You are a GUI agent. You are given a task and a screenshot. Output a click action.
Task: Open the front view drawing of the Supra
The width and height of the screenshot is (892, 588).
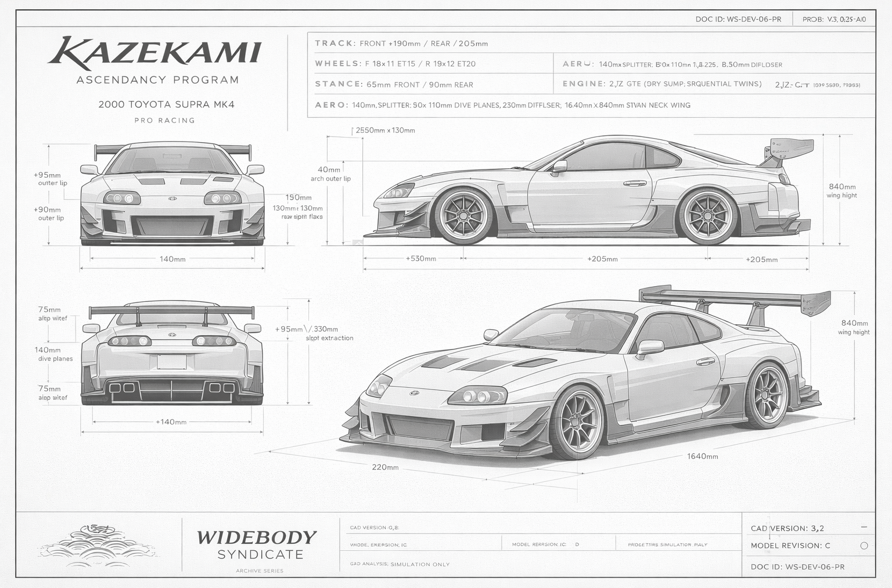[172, 193]
